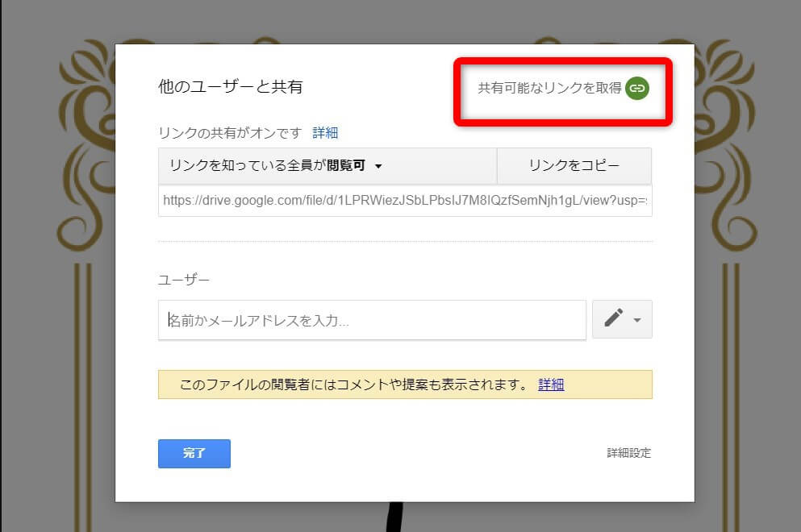The height and width of the screenshot is (532, 801).
Task: Open the 詳細 link in the yellow notice
Action: pos(551,384)
